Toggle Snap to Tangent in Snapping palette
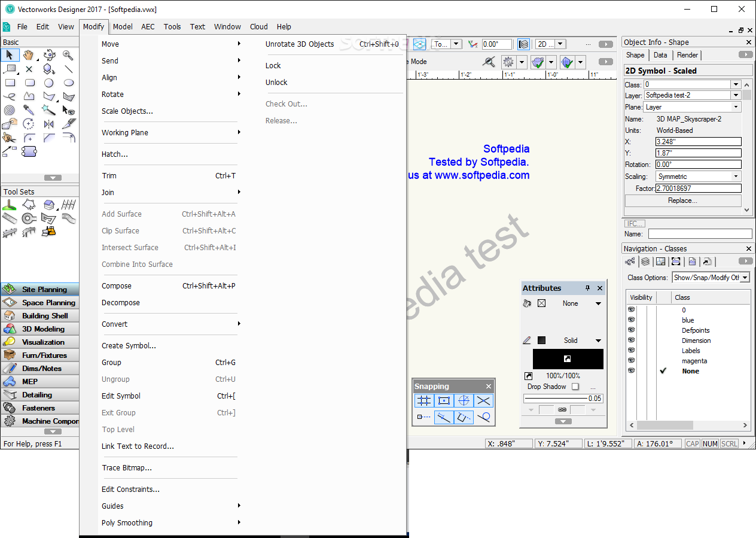 tap(483, 417)
